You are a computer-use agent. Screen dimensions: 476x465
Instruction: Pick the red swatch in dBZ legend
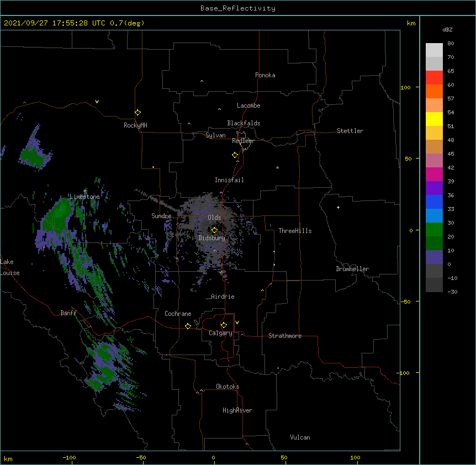(434, 78)
